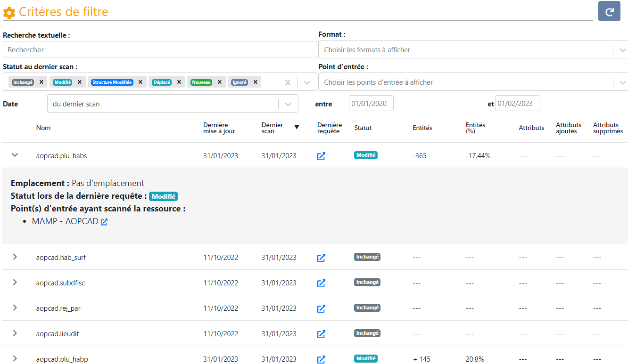Screen dimensions: 628x364
Task: Open the Format dropdown
Action: coord(473,49)
